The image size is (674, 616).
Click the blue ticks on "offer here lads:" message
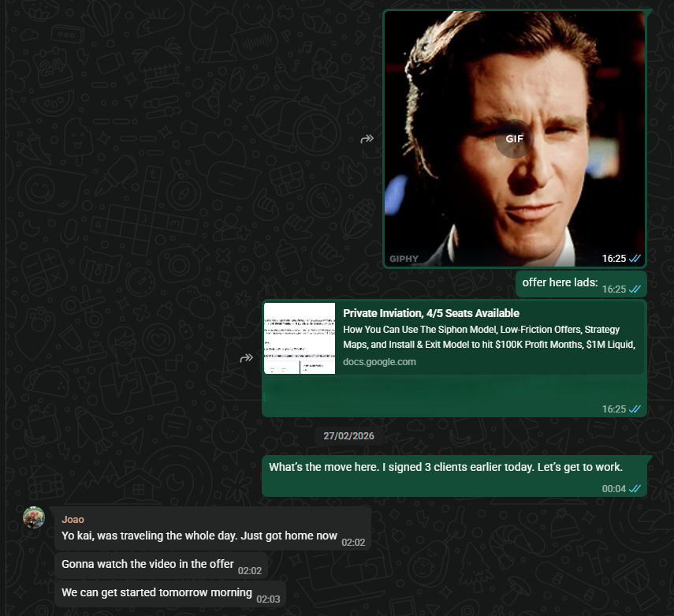tap(635, 289)
